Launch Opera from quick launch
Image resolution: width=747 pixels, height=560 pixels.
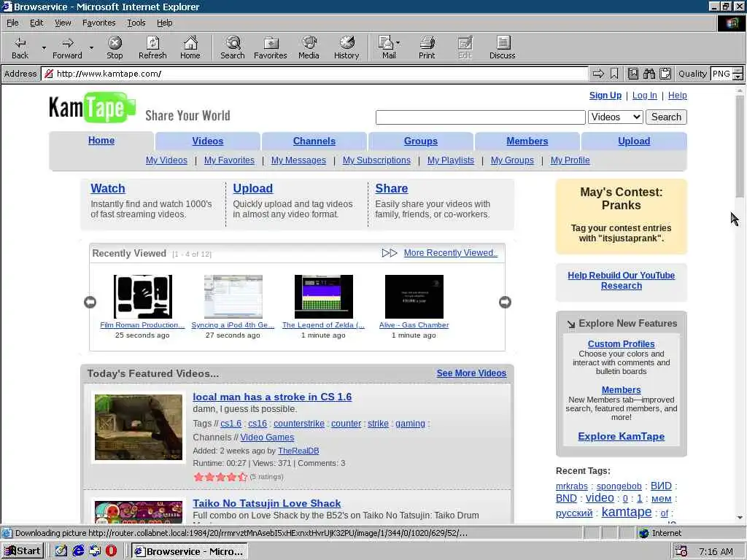click(111, 551)
